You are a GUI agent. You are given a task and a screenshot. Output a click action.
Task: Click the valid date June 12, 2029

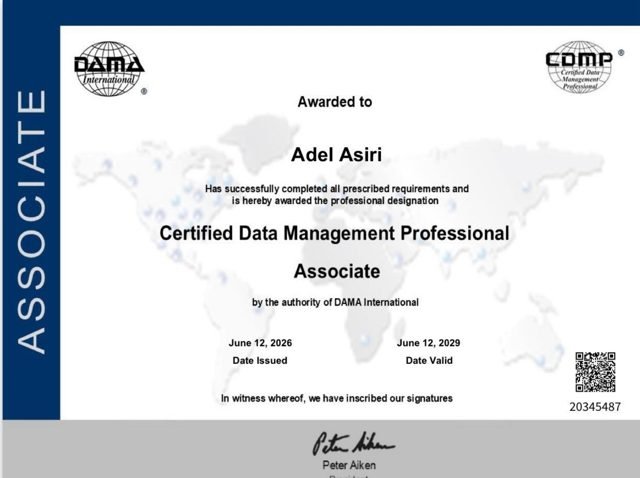click(429, 343)
